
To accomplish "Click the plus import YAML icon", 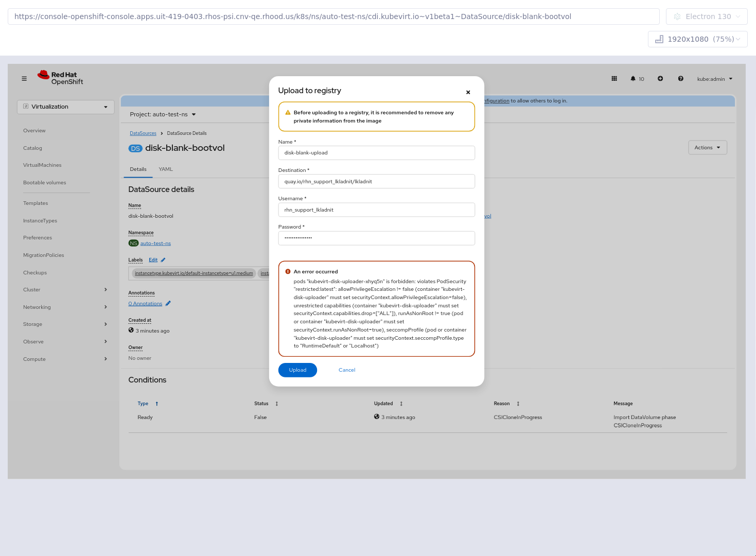I will coord(660,79).
